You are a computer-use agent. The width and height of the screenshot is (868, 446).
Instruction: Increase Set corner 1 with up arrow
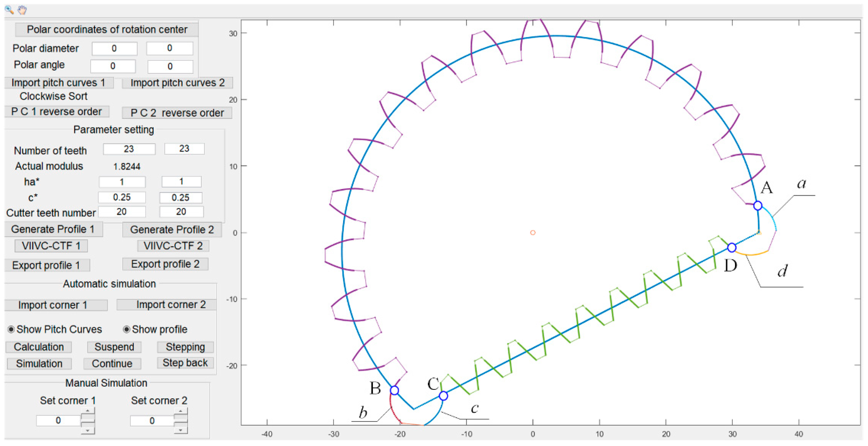click(x=88, y=411)
